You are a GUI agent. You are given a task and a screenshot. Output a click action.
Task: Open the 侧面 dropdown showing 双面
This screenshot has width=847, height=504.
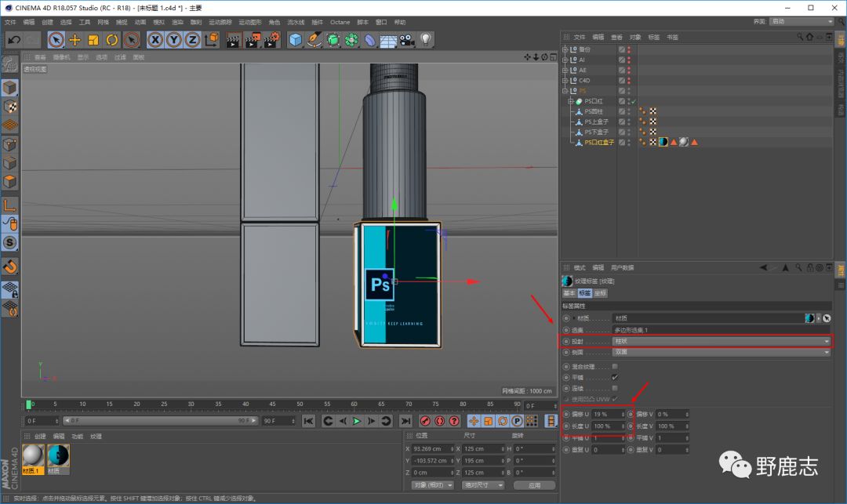(x=721, y=353)
